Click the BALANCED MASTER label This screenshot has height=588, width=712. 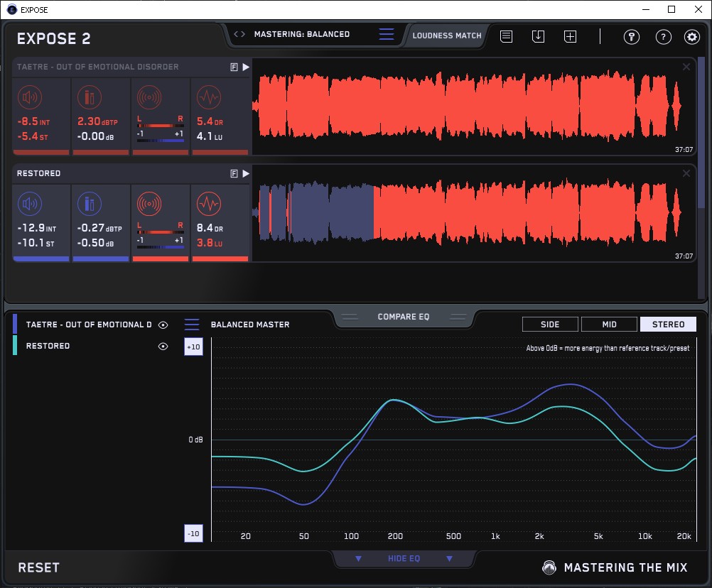point(250,325)
